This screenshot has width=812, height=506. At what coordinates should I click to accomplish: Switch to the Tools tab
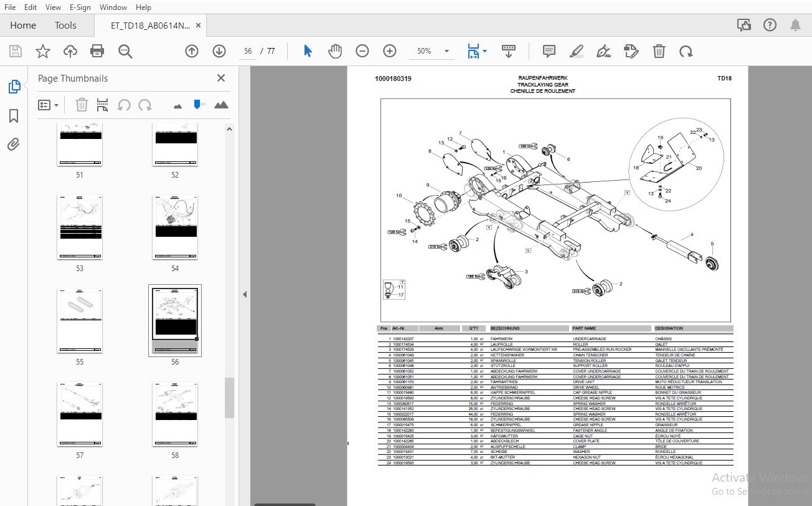tap(65, 26)
